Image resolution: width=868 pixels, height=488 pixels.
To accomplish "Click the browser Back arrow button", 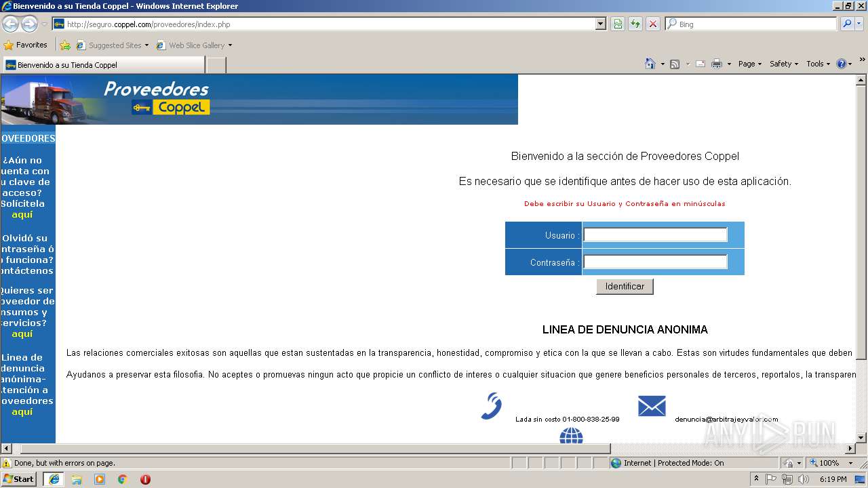I will 11,24.
